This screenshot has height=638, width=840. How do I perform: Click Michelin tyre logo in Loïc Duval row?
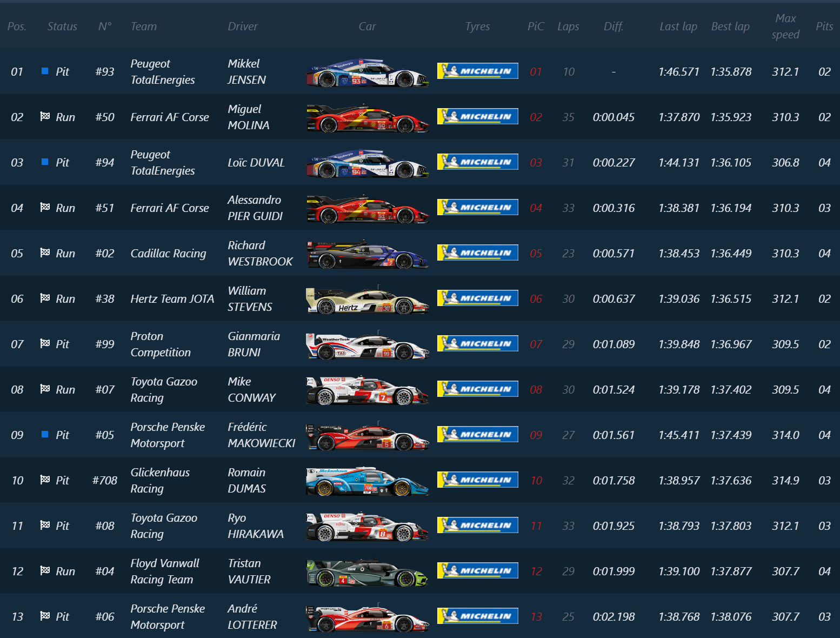coord(478,162)
